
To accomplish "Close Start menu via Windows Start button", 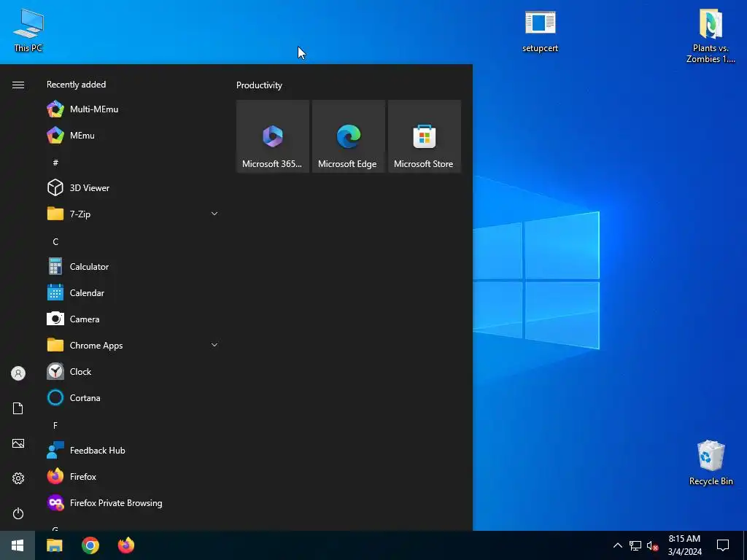I will (18, 545).
